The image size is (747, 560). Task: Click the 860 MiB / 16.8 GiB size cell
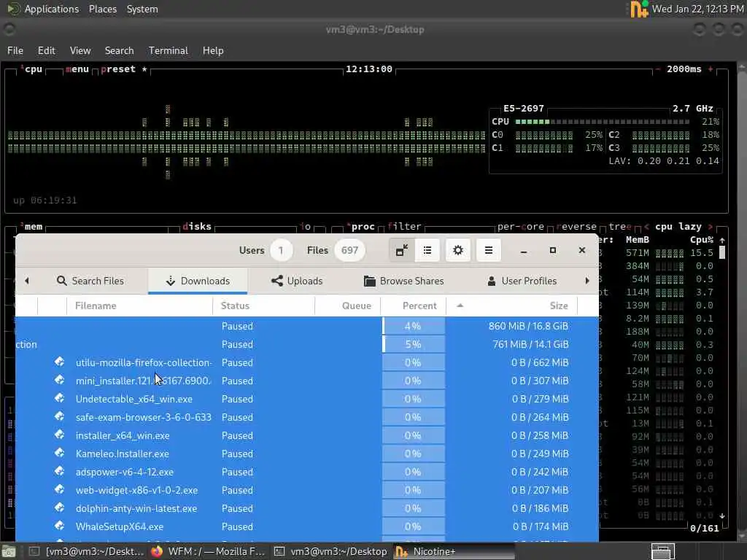[x=528, y=326]
